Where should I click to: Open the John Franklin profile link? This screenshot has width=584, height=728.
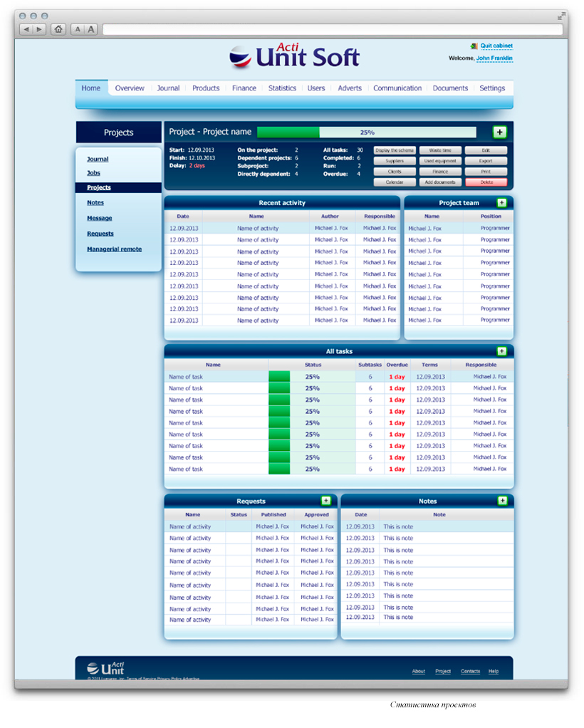point(494,58)
